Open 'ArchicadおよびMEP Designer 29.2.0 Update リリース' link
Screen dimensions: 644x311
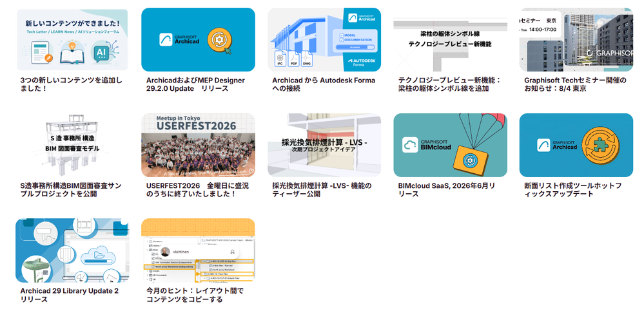[195, 84]
